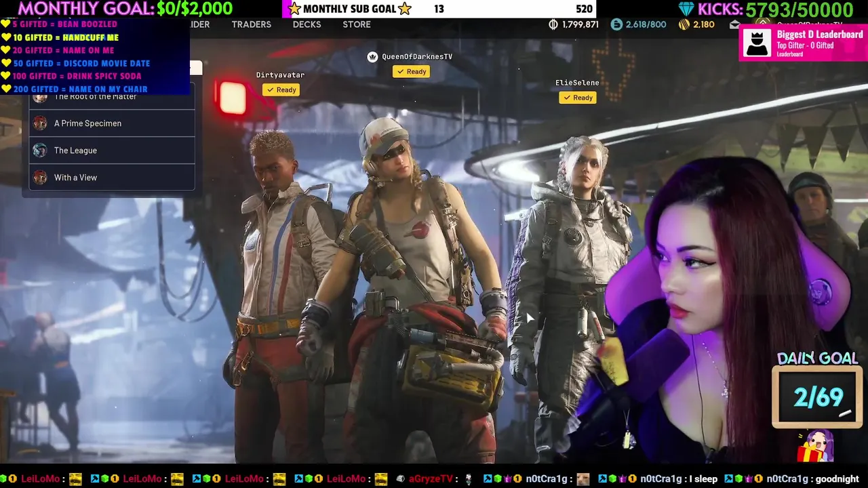Select the quest A Prime Specimen

point(112,123)
